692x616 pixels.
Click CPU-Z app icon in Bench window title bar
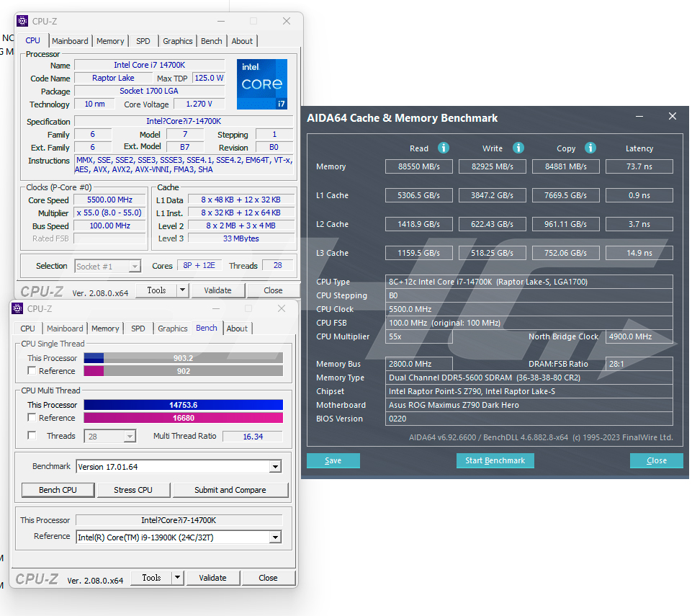18,308
